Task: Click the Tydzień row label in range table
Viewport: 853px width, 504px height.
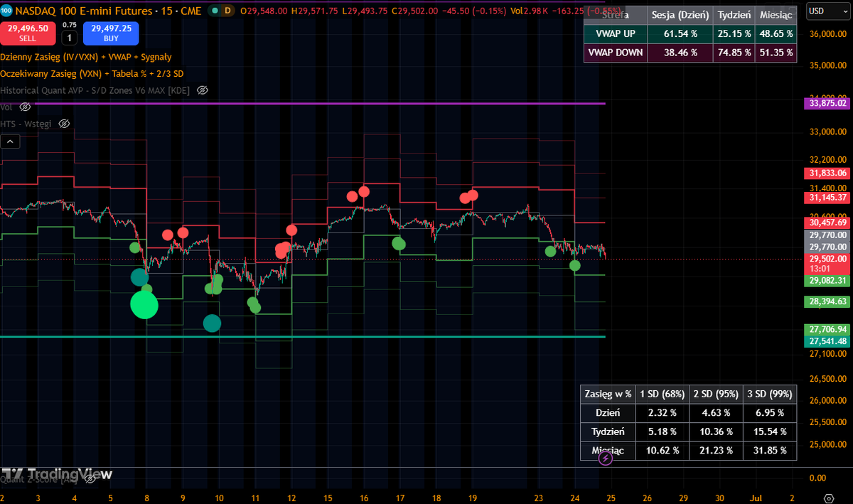Action: coord(608,431)
